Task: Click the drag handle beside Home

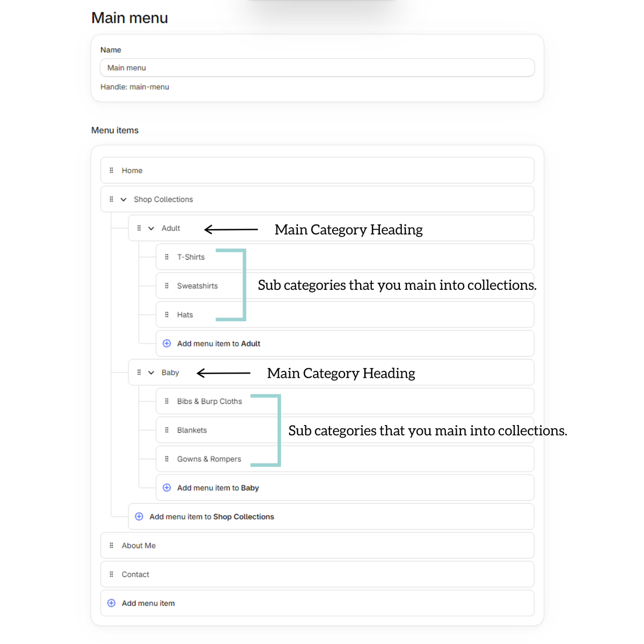Action: tap(112, 170)
